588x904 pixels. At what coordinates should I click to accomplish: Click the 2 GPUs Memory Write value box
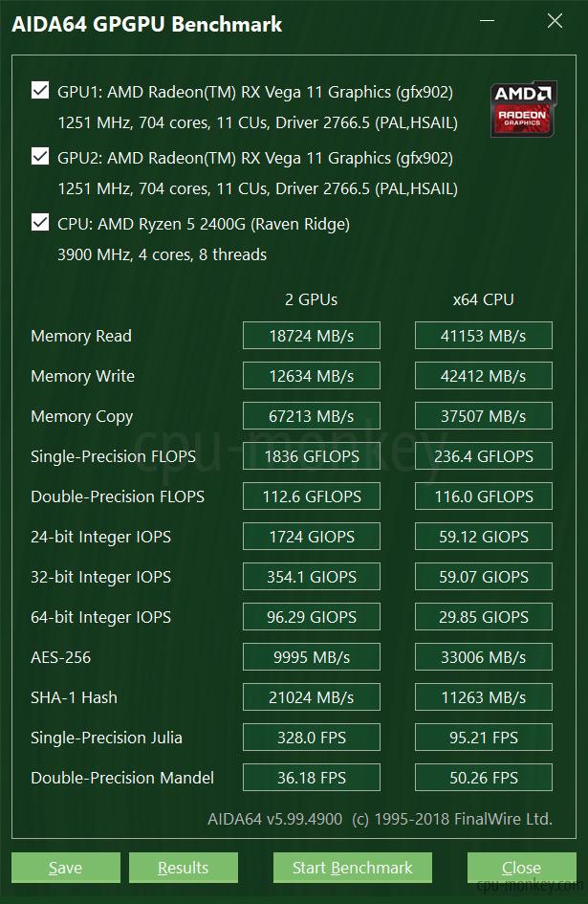312,376
